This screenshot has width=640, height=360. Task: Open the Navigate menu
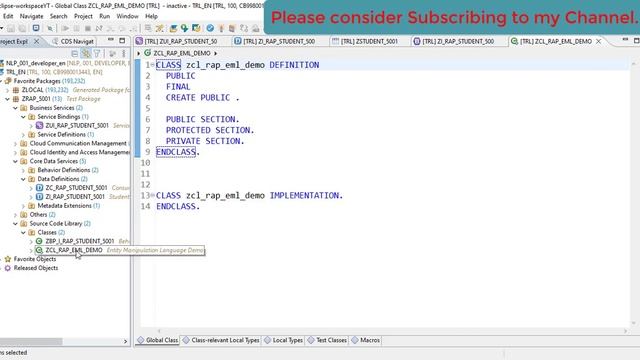(x=31, y=16)
